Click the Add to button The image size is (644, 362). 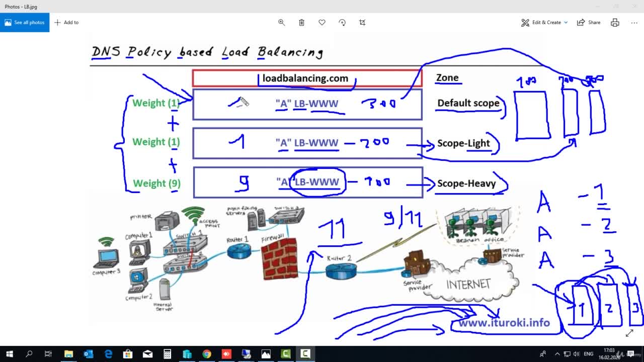[66, 22]
